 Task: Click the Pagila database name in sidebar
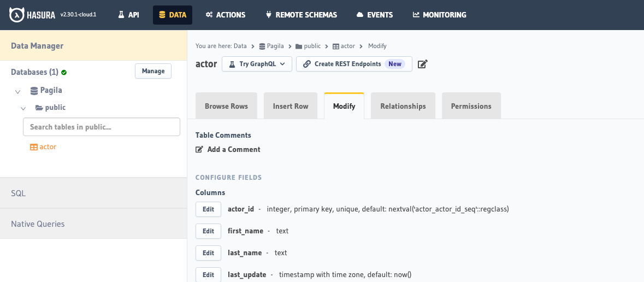(x=51, y=90)
